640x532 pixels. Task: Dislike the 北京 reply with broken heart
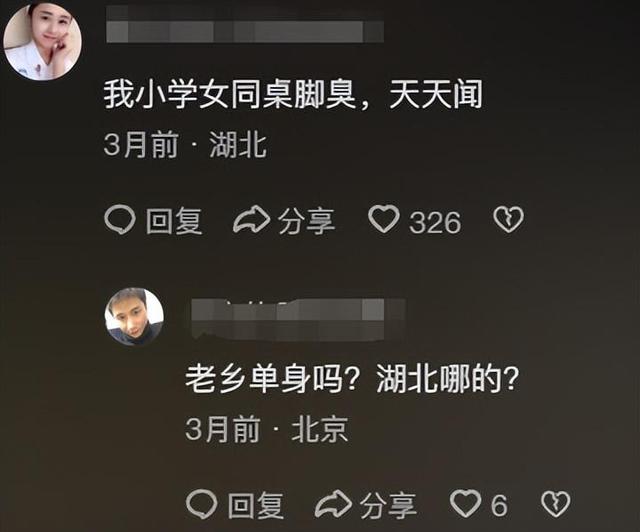click(556, 504)
